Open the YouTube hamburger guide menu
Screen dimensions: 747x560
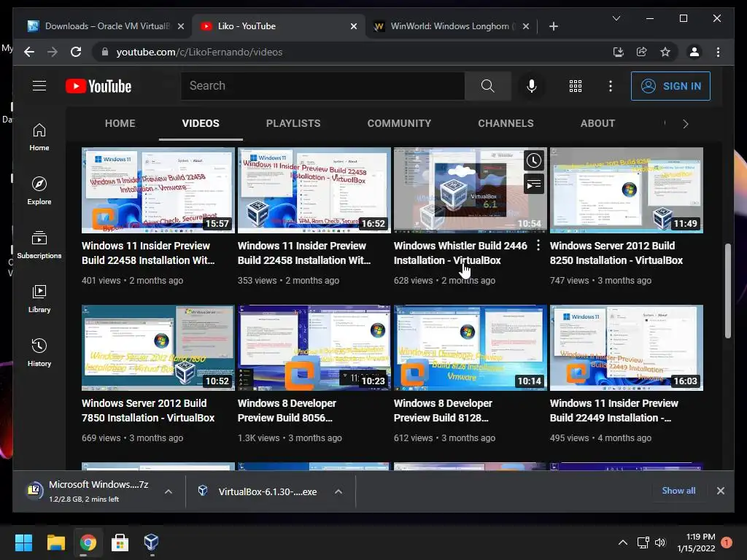(39, 86)
